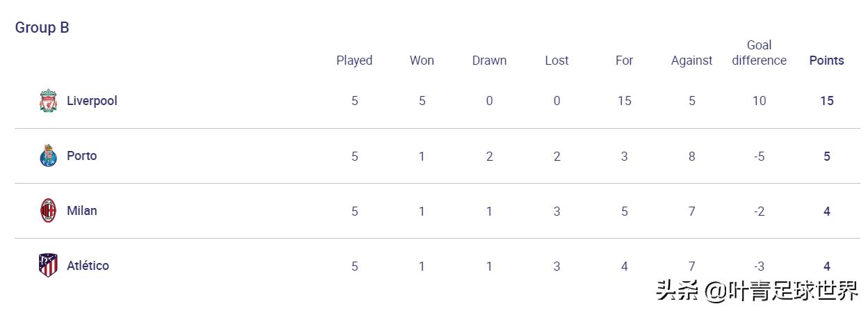This screenshot has width=868, height=311.
Task: Click the Atlético Madrid crest icon
Action: 48,266
